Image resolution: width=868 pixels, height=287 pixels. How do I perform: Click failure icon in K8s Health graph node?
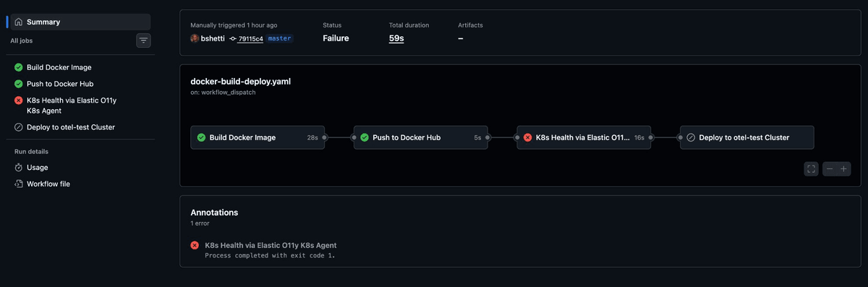(x=528, y=137)
